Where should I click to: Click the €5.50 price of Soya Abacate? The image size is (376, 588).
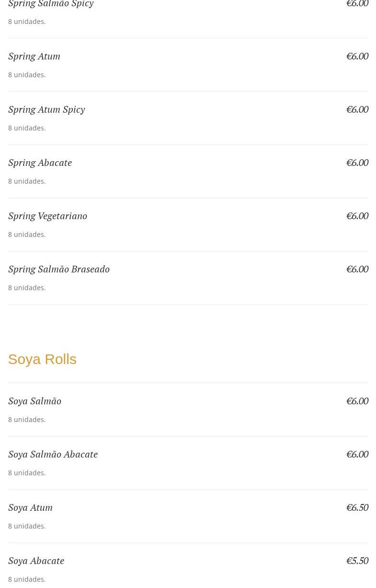point(357,561)
